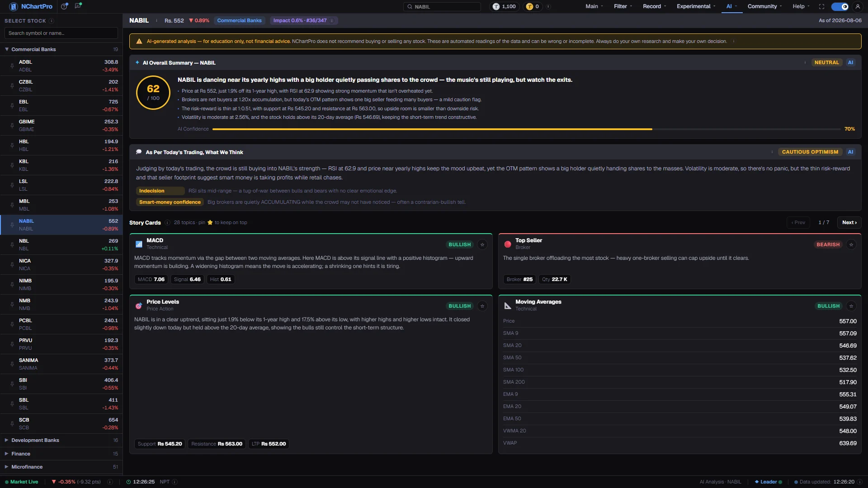Open the Help menu
This screenshot has width=868, height=488.
click(x=801, y=6)
